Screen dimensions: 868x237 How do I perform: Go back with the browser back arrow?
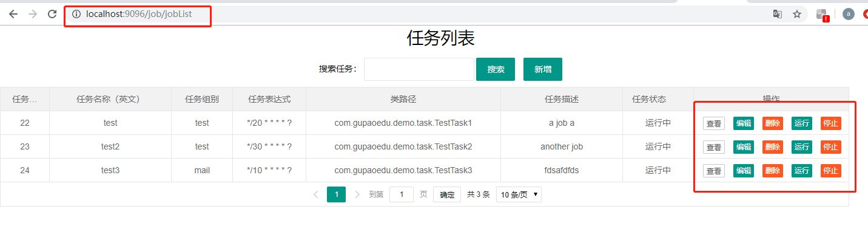pyautogui.click(x=13, y=14)
